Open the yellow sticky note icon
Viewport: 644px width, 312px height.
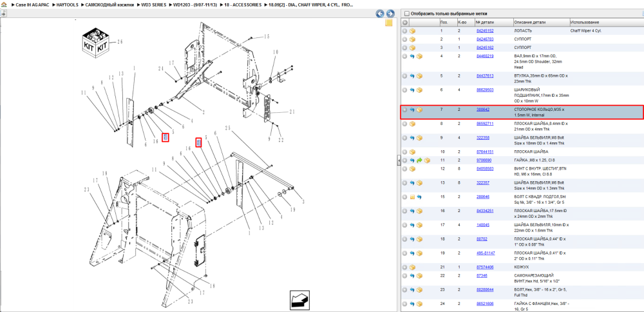click(388, 23)
